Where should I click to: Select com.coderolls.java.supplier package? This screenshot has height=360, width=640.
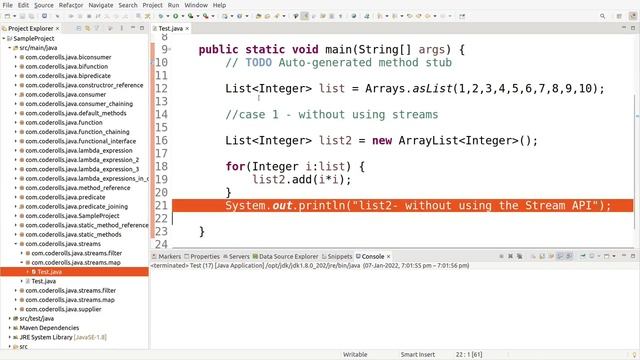click(x=63, y=309)
